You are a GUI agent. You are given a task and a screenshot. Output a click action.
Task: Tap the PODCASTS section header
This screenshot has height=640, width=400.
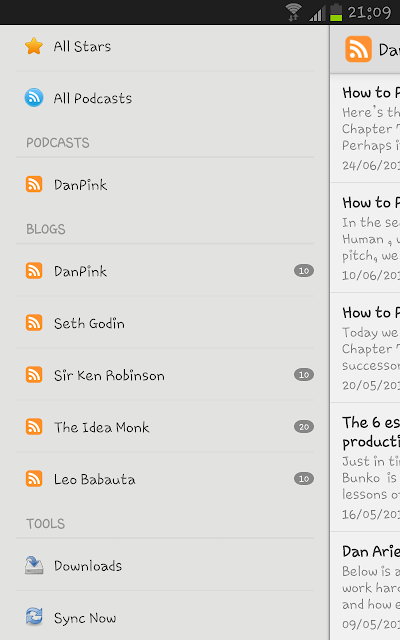58,142
